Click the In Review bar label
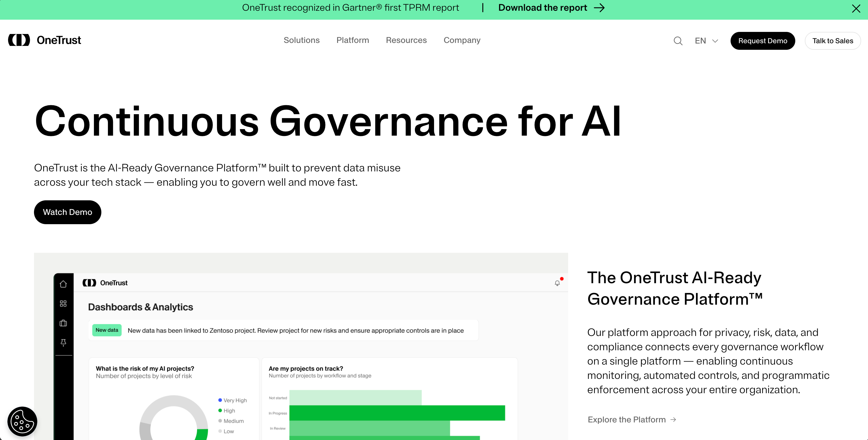Image resolution: width=868 pixels, height=440 pixels. click(277, 428)
